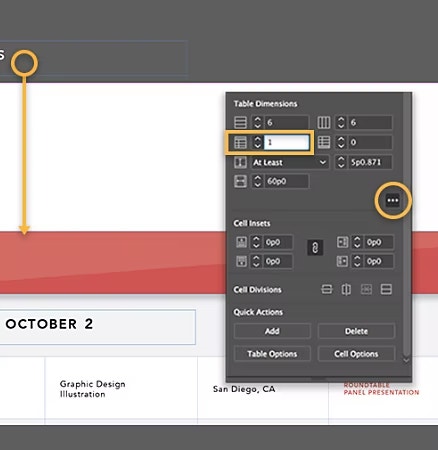438x450 pixels.
Task: Step the footer rows value
Action: point(341,142)
